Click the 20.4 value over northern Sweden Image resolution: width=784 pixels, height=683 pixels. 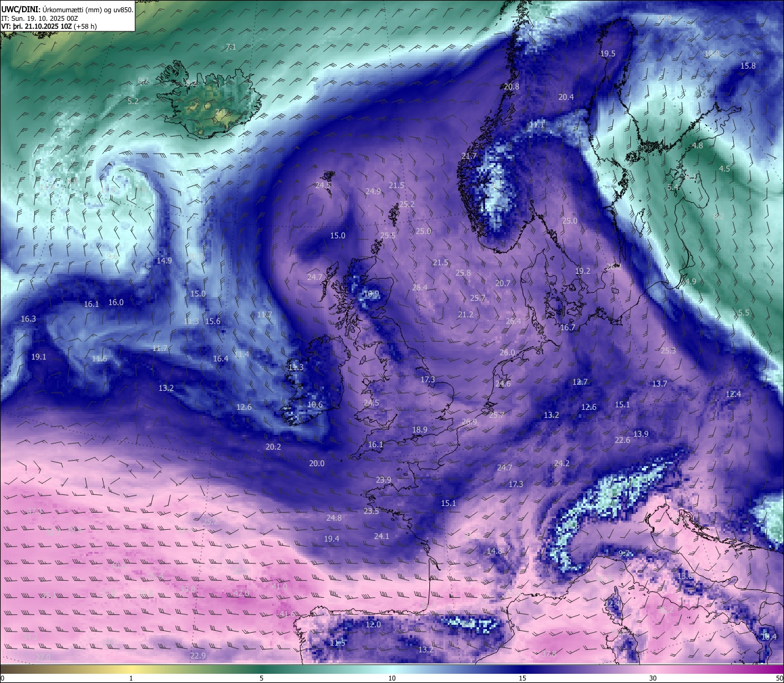click(x=566, y=97)
